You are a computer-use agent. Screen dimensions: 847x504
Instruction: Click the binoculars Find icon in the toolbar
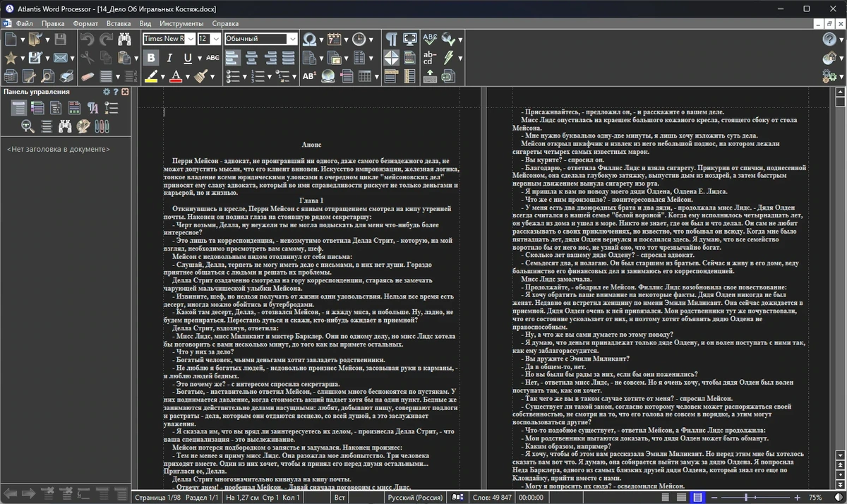(124, 40)
